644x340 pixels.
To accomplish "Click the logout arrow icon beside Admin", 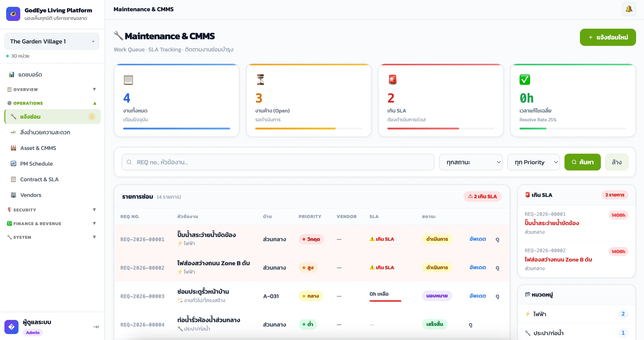I will pyautogui.click(x=96, y=327).
